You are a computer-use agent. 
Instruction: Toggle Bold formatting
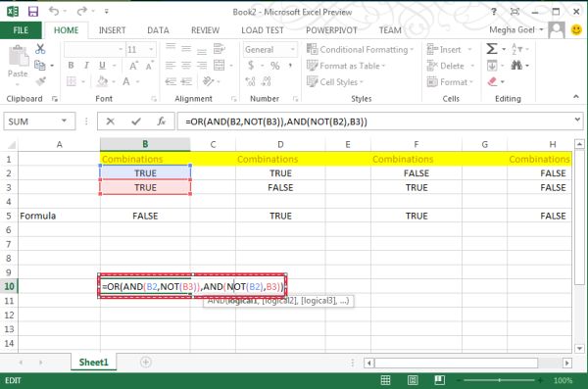tap(71, 66)
